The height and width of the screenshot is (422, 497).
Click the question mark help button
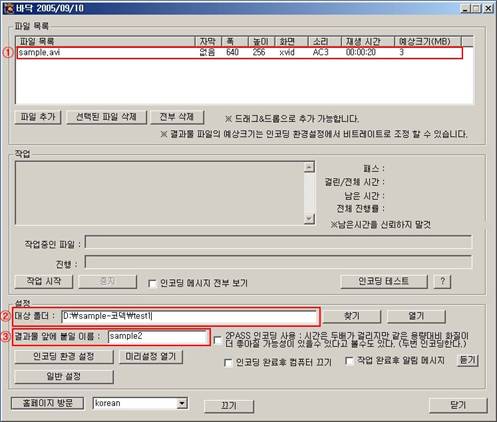[x=443, y=282]
